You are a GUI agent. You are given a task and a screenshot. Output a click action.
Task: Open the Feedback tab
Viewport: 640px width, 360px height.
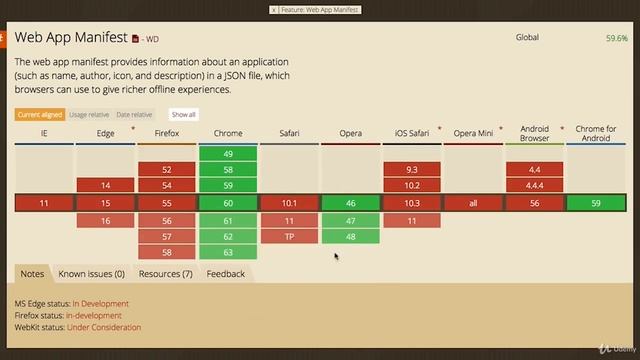[225, 274]
